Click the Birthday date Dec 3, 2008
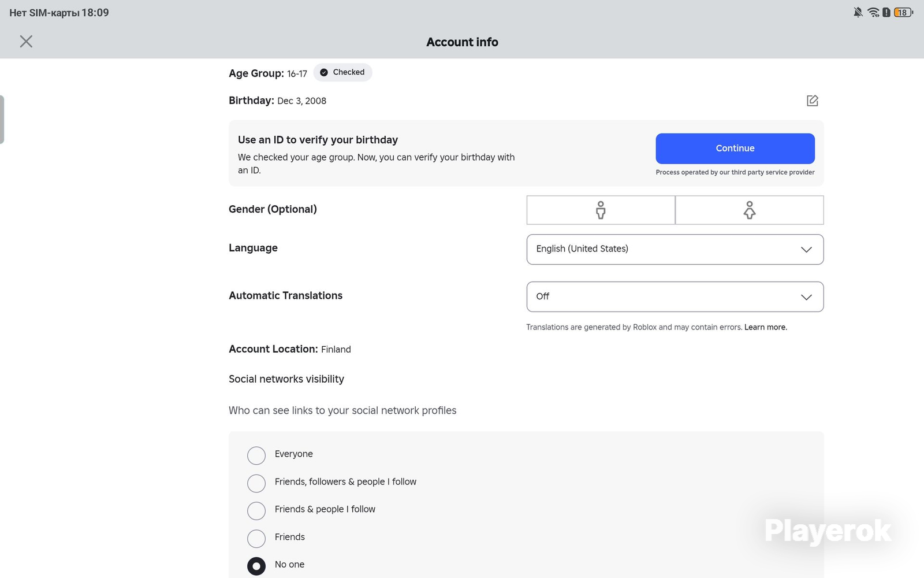 [x=301, y=101]
